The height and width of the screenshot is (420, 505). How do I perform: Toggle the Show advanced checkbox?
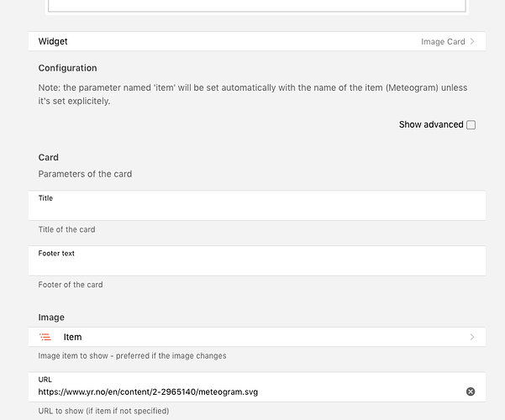pos(471,125)
